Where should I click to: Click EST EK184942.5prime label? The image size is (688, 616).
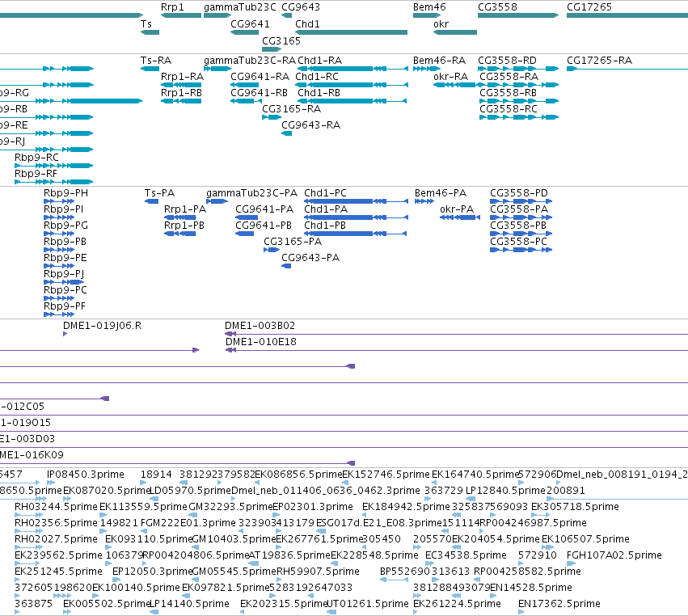pos(406,507)
